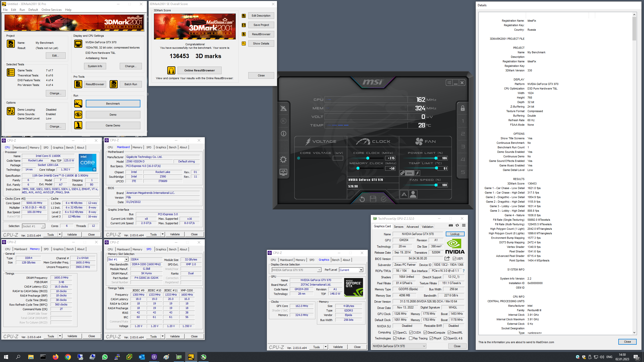644x362 pixels.
Task: Open Perf Level Current dropdown
Action: [351, 270]
